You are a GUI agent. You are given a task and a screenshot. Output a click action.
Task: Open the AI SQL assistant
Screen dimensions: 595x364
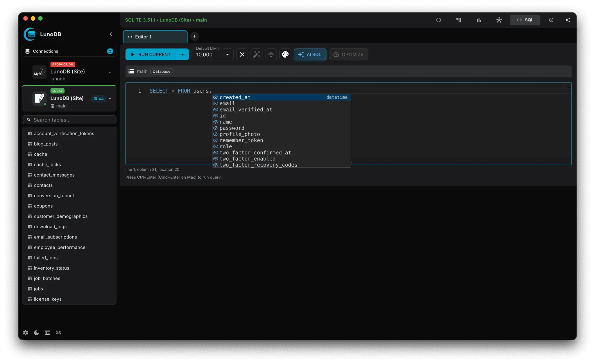tap(310, 54)
